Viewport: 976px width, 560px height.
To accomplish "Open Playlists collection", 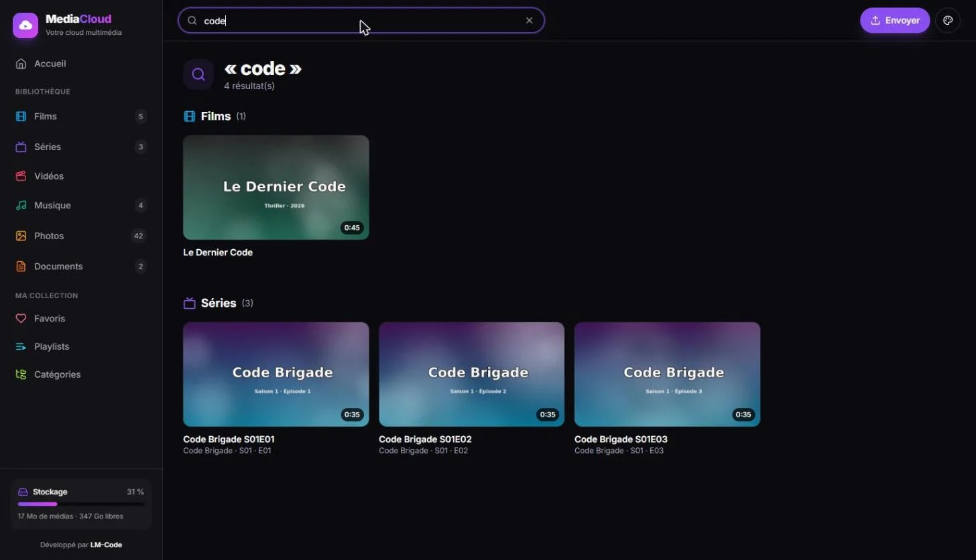I will pyautogui.click(x=81, y=347).
